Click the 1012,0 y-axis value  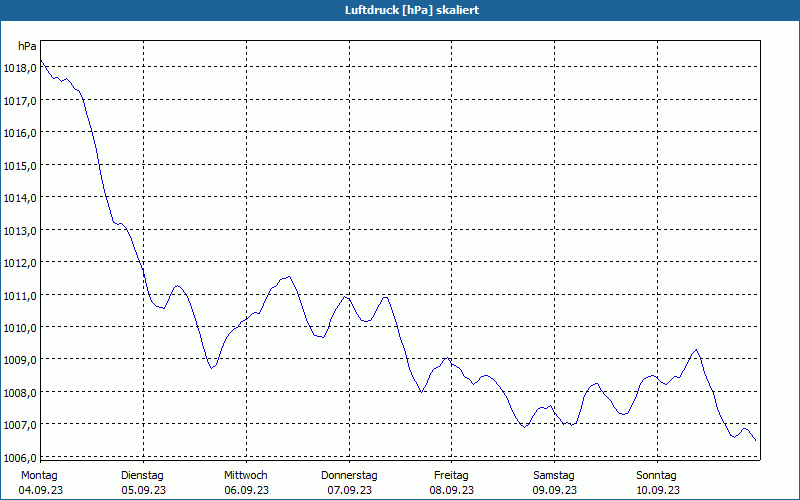pos(20,262)
